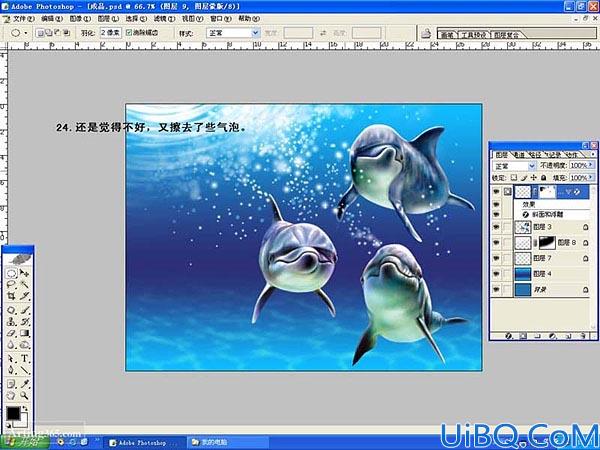Click the foreground color swatch

click(x=13, y=413)
